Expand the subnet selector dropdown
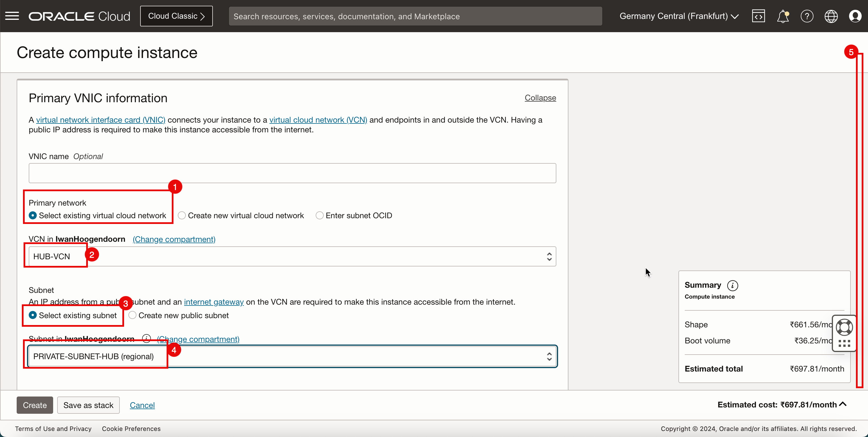The image size is (868, 437). pos(548,356)
